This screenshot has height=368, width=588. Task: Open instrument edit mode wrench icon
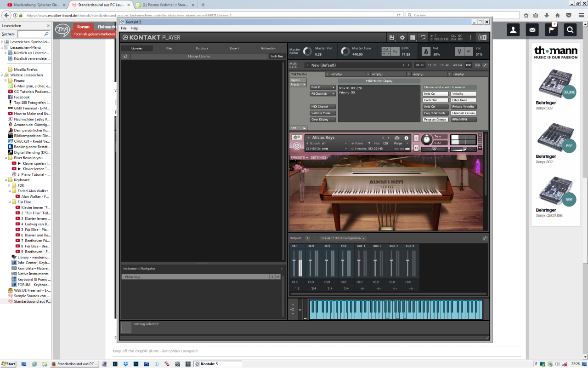(x=296, y=138)
